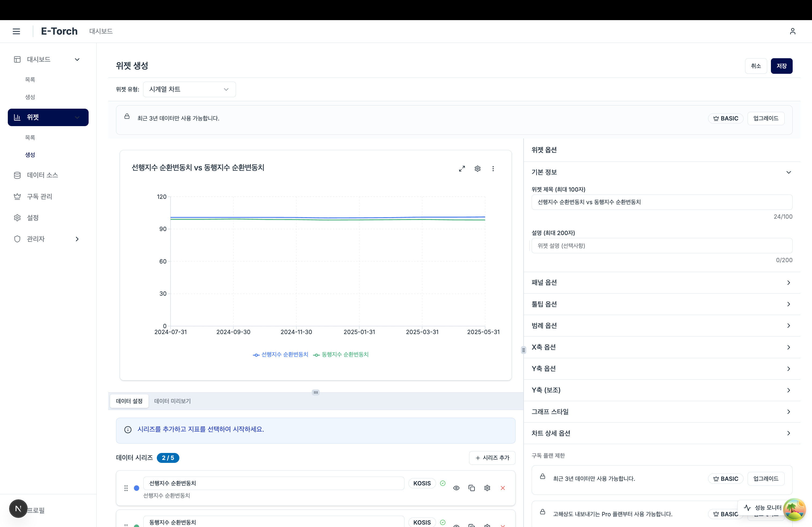
Task: Expand the X축 옵션 section
Action: 662,347
